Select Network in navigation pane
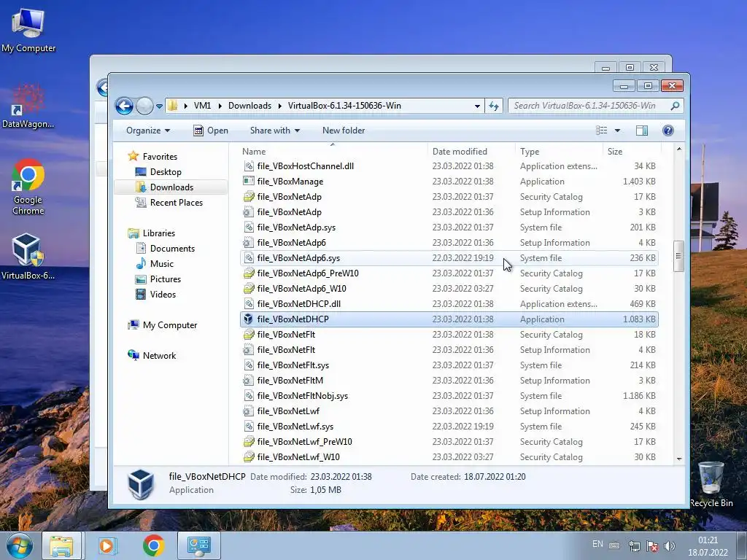The image size is (747, 560). click(x=159, y=356)
